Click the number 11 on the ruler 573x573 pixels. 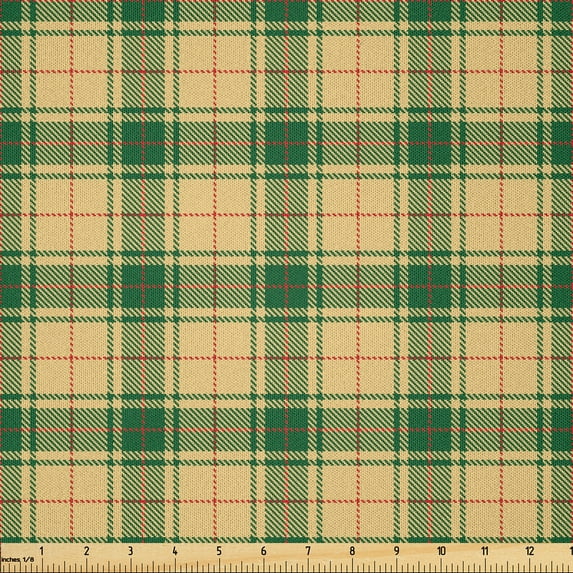coord(485,551)
